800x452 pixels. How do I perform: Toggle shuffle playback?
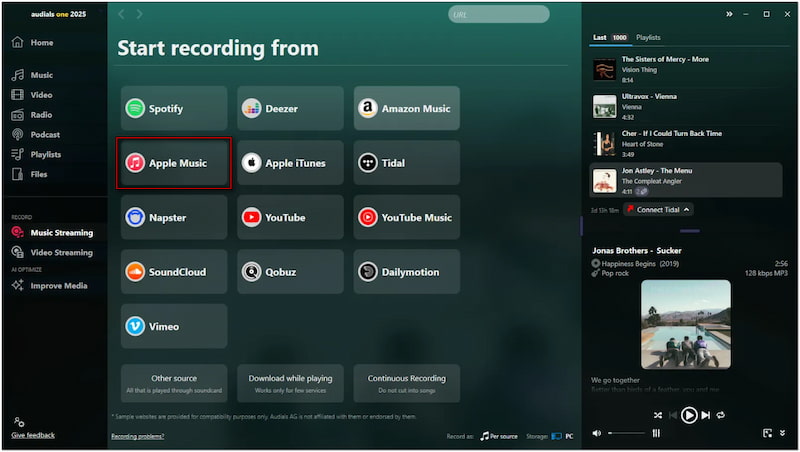coord(657,415)
